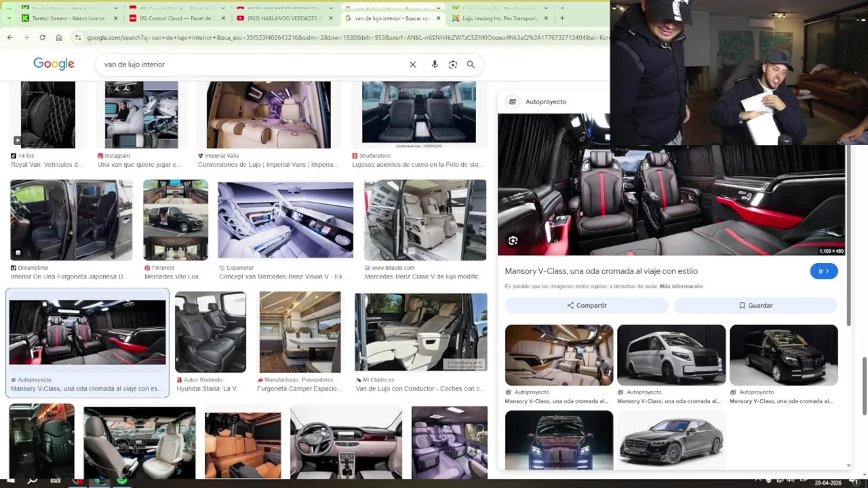Open related dark front-view car thumbnail
868x488 pixels.
tap(559, 440)
